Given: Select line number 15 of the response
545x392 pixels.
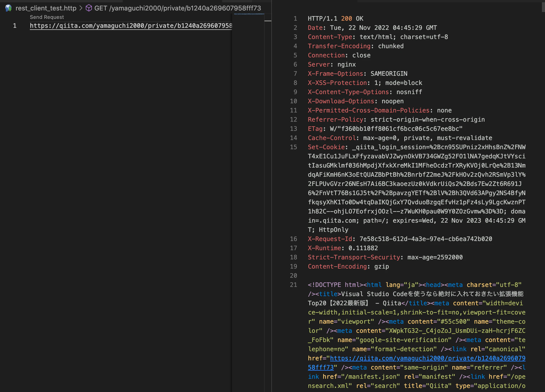Looking at the screenshot, I should pos(293,147).
